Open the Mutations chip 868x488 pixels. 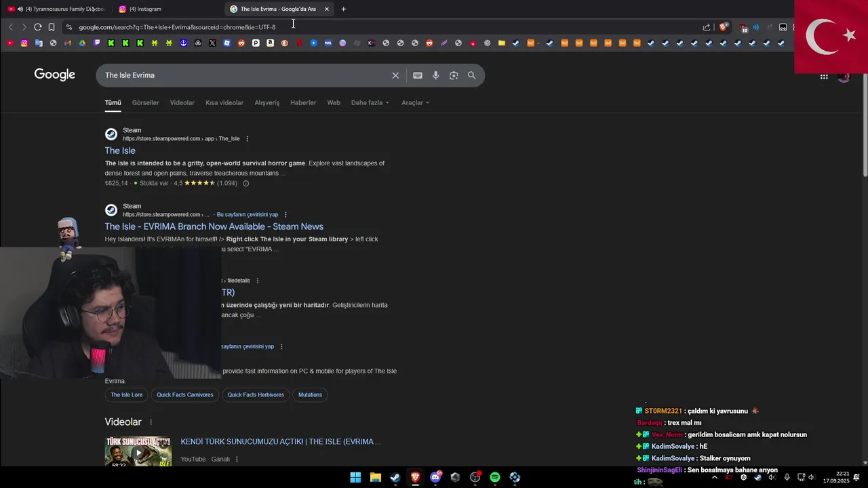point(310,394)
